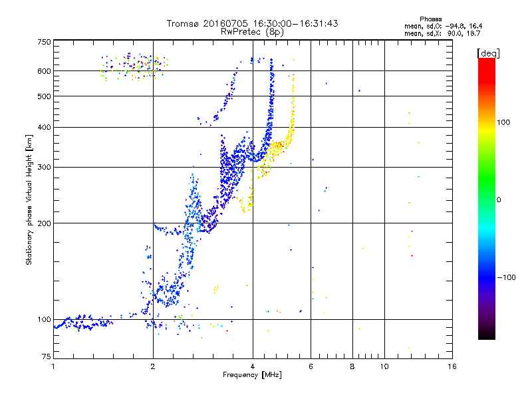Click the y-axis tick label '75'
Image resolution: width=532 pixels, height=399 pixels.
pyautogui.click(x=47, y=356)
